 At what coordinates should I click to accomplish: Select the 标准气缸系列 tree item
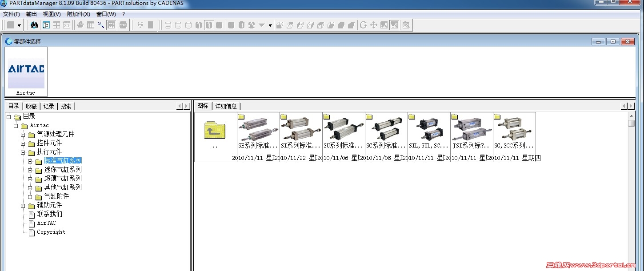(x=63, y=161)
